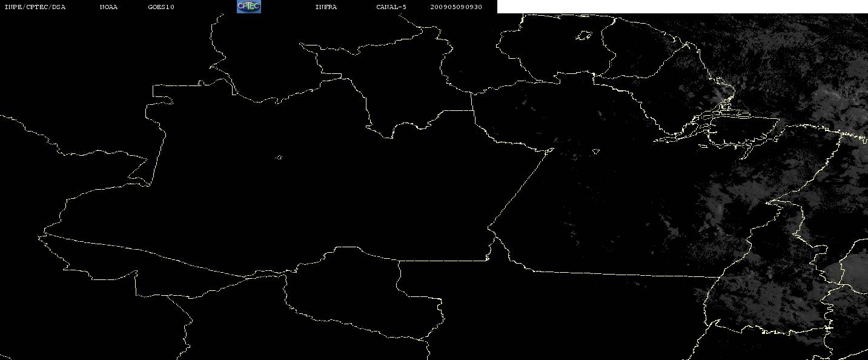
Task: Select the NOAA label in the header
Action: coord(108,7)
